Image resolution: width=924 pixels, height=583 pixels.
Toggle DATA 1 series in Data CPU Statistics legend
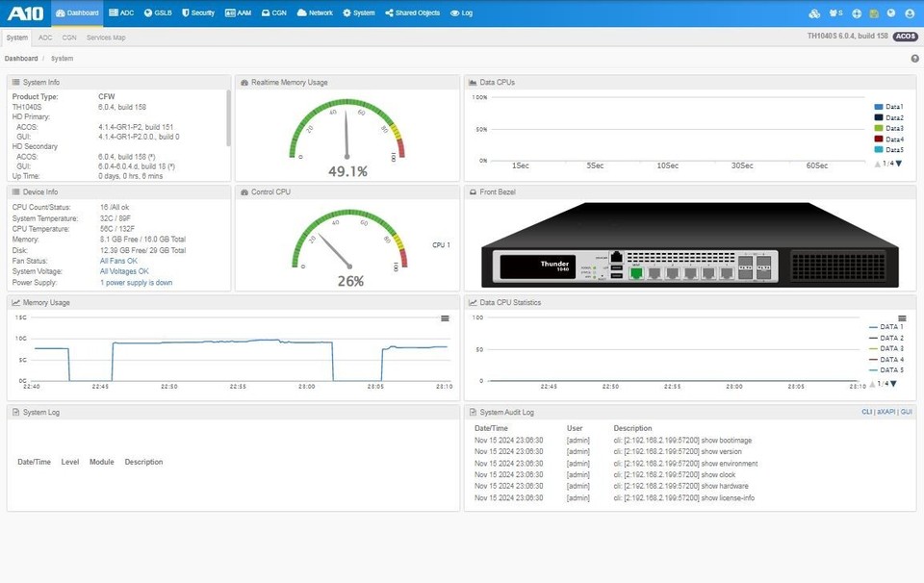(893, 327)
